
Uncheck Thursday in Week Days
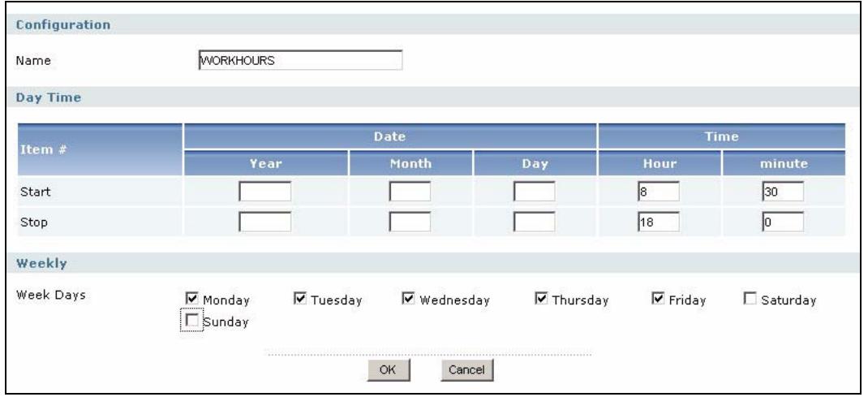(x=541, y=299)
